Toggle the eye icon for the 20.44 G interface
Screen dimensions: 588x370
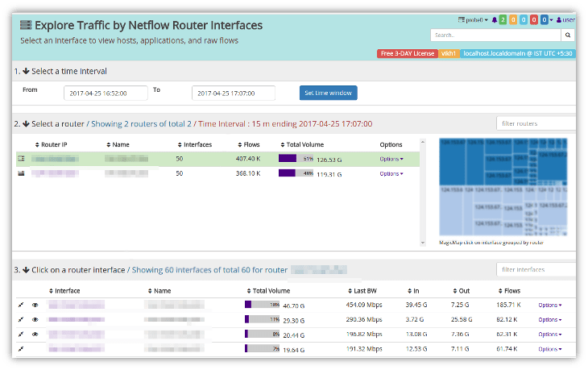35,335
